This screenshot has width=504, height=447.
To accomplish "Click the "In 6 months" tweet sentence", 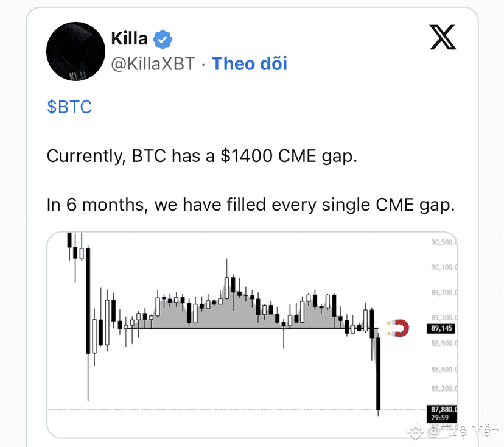I will click(250, 205).
